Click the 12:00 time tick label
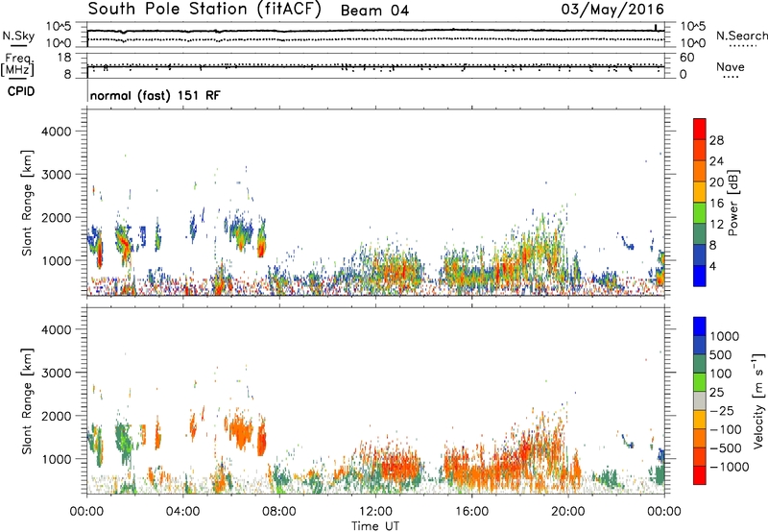768x532 pixels. pos(375,512)
